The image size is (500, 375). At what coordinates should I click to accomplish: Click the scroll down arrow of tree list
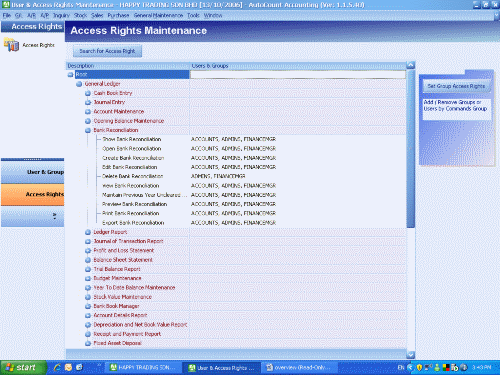pos(411,355)
